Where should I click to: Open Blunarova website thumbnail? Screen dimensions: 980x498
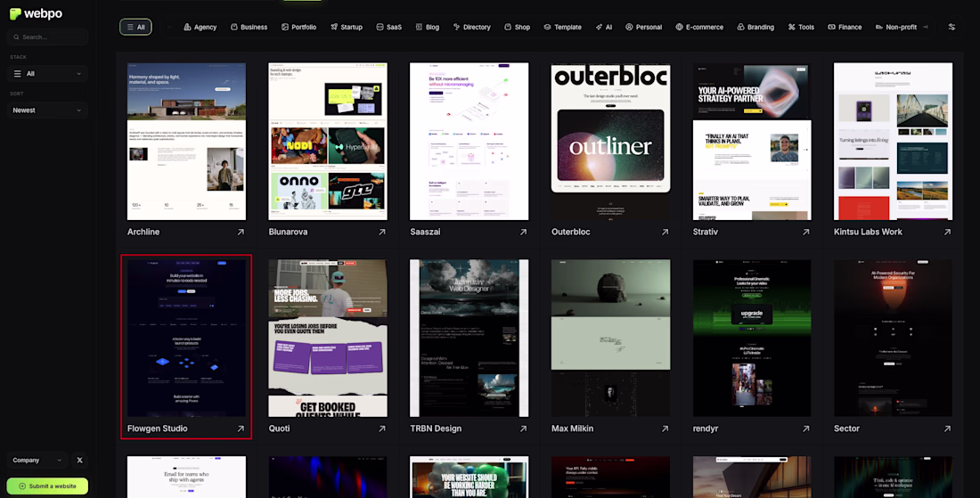(328, 142)
